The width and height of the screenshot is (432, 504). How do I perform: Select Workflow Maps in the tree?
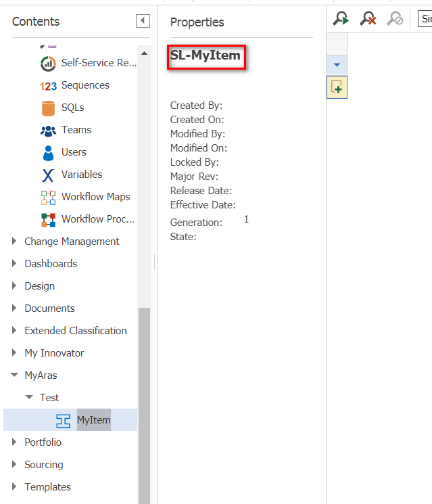(x=96, y=197)
